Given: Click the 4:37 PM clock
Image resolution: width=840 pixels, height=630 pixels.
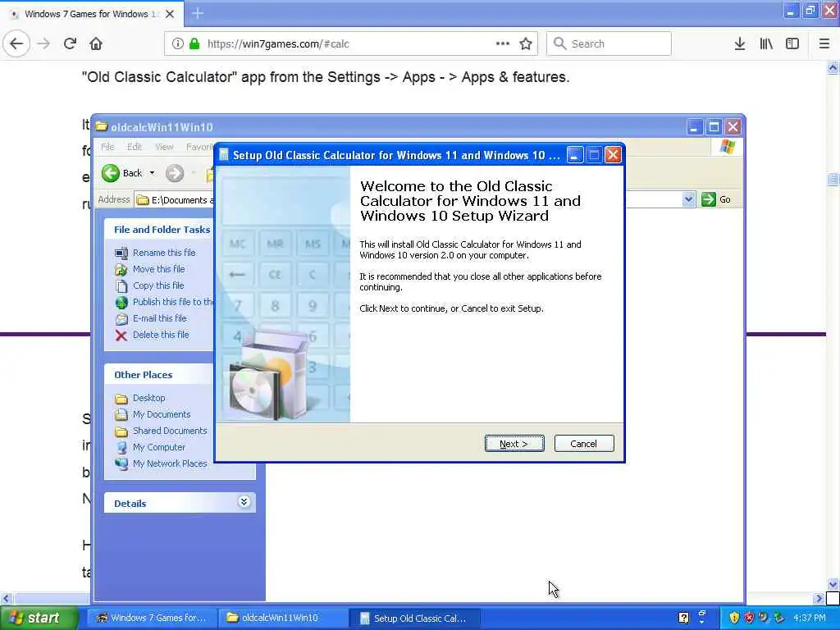Looking at the screenshot, I should point(810,618).
